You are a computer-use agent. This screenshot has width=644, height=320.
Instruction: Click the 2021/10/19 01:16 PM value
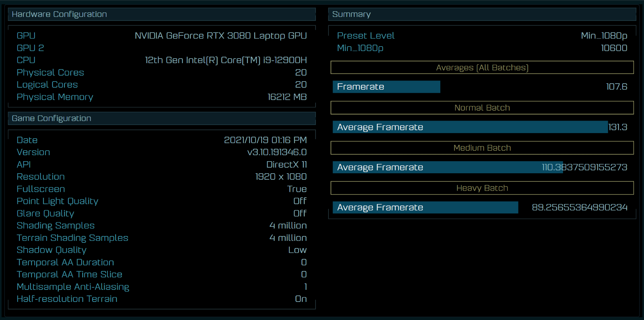click(265, 140)
